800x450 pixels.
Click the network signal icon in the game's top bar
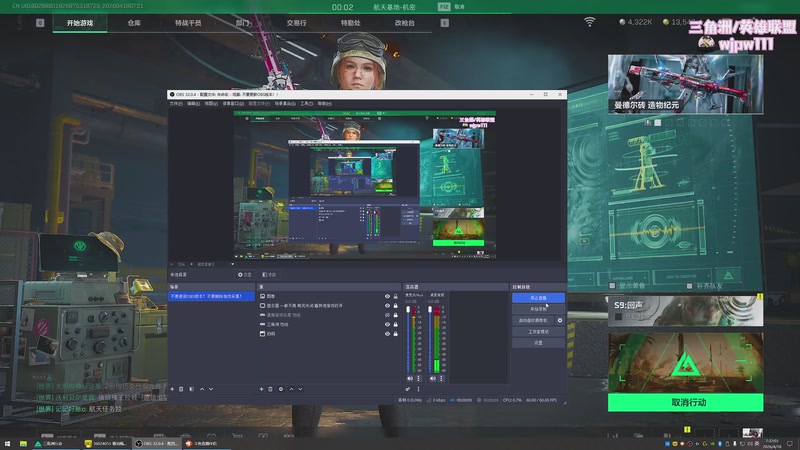pos(589,22)
